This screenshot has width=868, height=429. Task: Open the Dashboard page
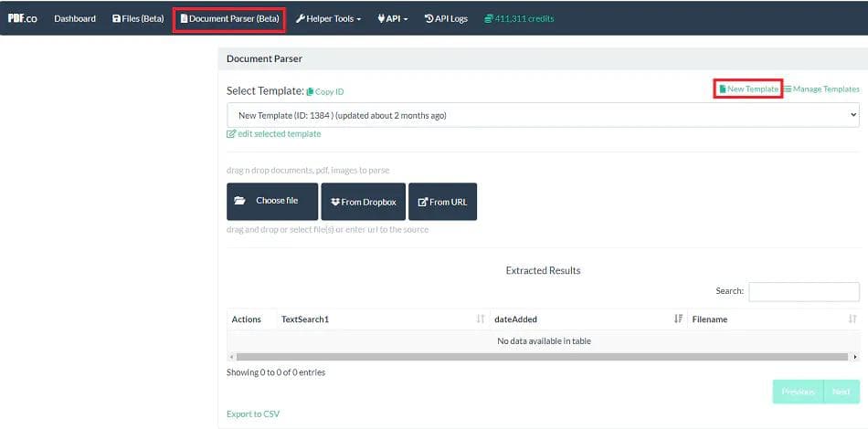click(x=75, y=18)
